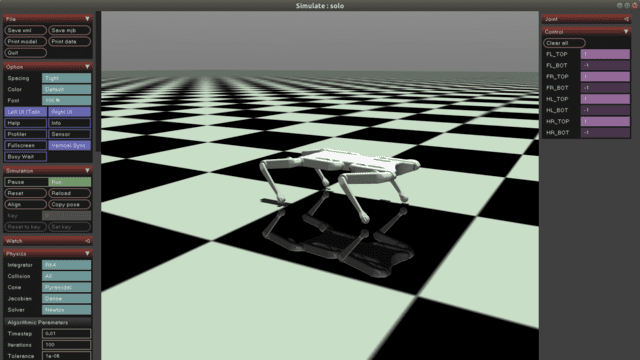The width and height of the screenshot is (640, 360).
Task: Select Run in the Simulation section
Action: click(69, 182)
